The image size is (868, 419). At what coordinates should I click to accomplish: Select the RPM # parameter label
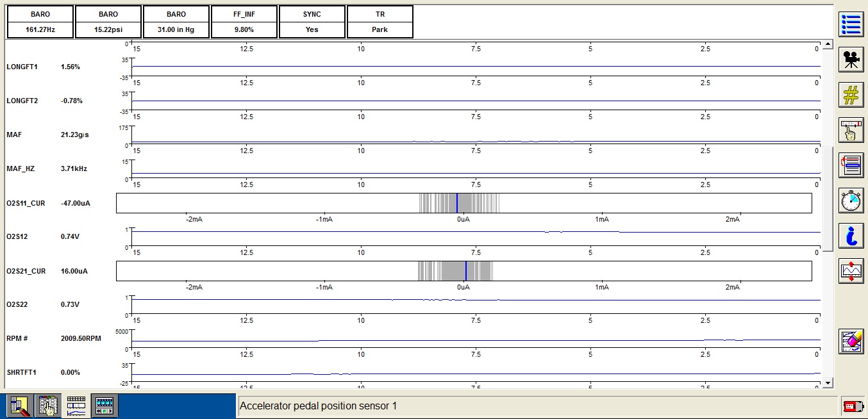(x=17, y=338)
